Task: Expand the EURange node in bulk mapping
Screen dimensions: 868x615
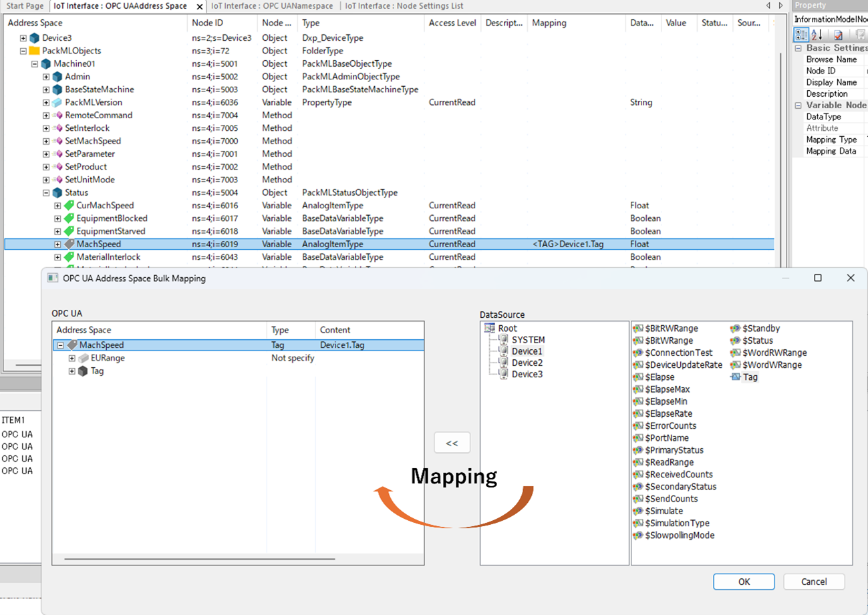Action: coord(72,359)
